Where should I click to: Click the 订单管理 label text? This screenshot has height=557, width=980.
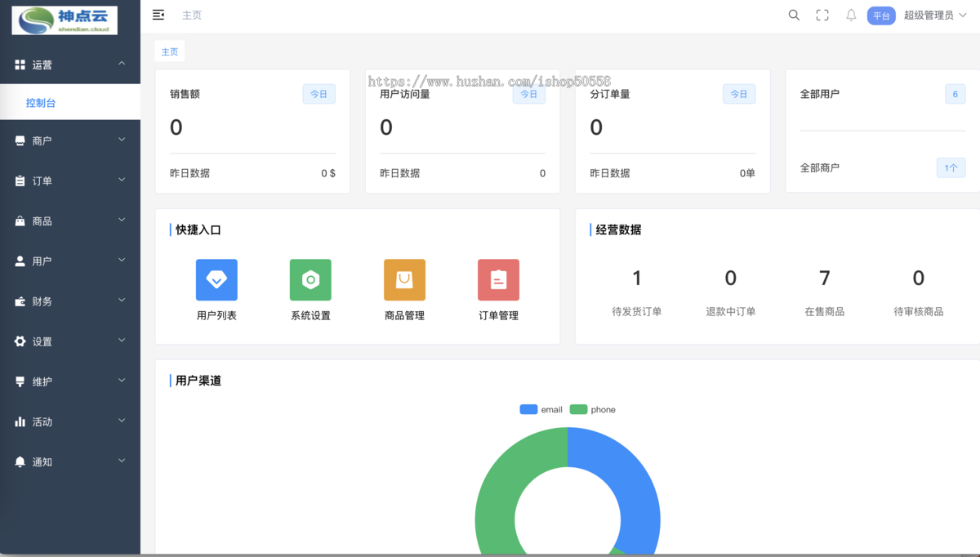coord(498,315)
